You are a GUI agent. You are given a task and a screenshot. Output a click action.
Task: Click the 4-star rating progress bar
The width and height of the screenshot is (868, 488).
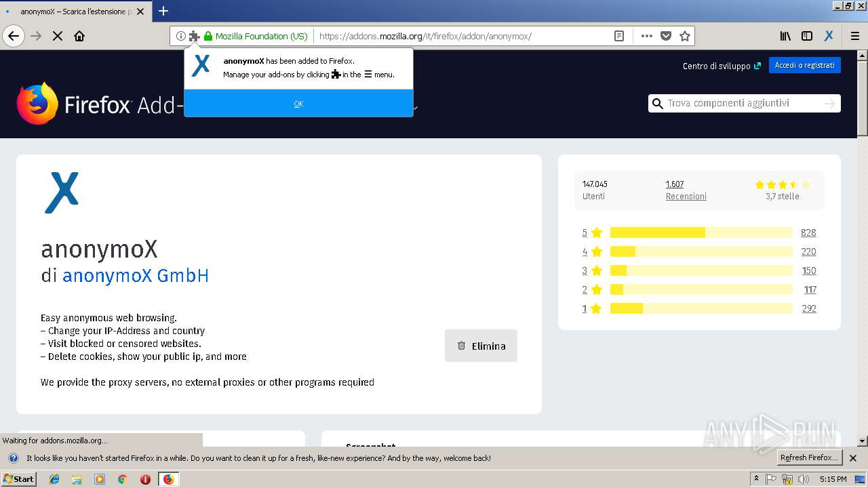click(701, 251)
